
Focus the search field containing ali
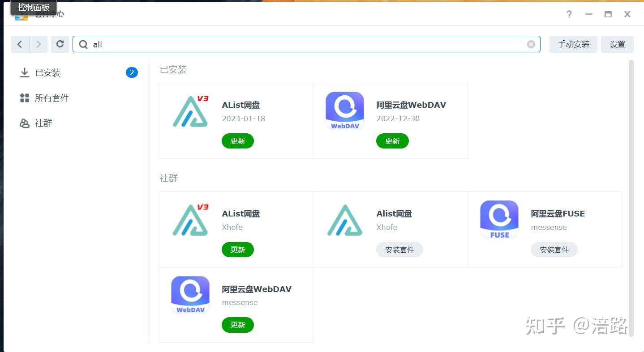pyautogui.click(x=306, y=44)
